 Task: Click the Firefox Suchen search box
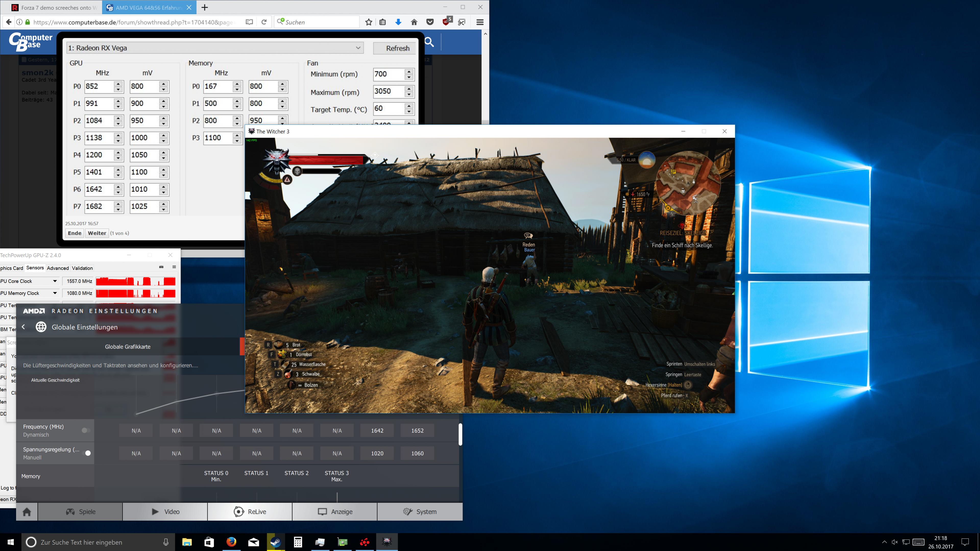[317, 22]
